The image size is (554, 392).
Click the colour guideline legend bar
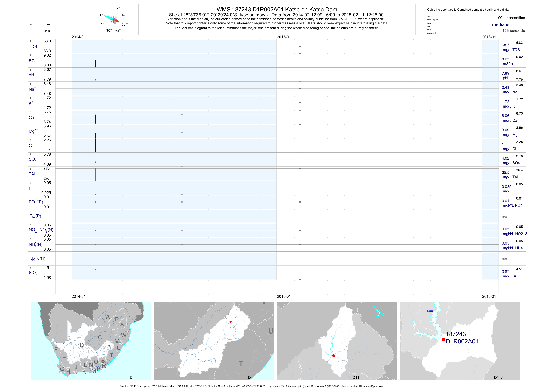(425, 25)
